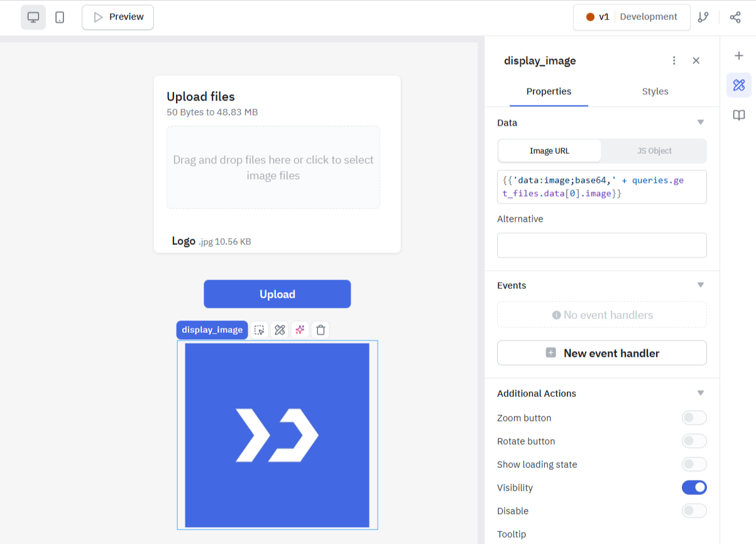Collapse the Events section
Screen dimensions: 756x544
point(701,285)
